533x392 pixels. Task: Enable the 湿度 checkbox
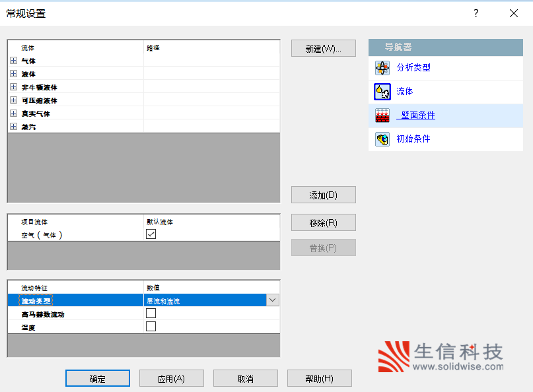click(x=151, y=327)
